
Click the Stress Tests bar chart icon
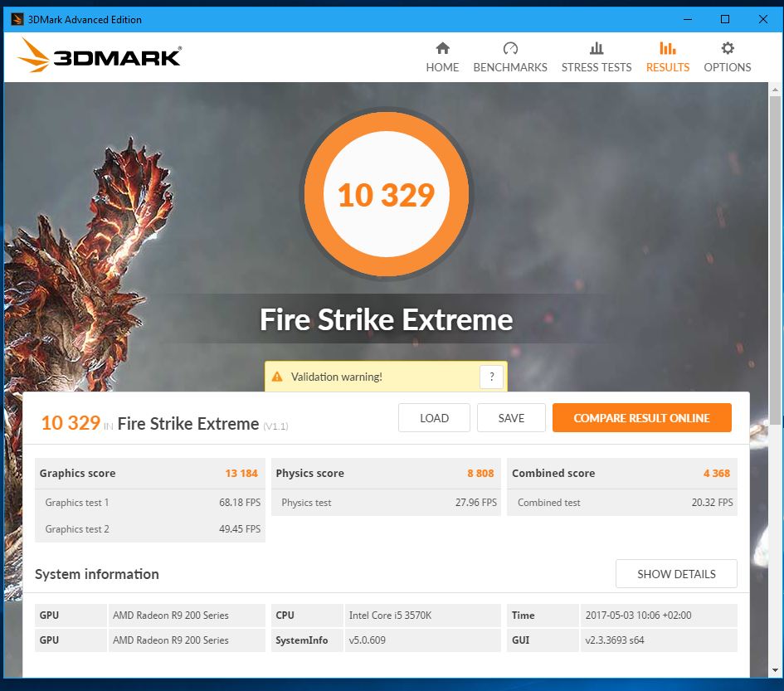[596, 48]
